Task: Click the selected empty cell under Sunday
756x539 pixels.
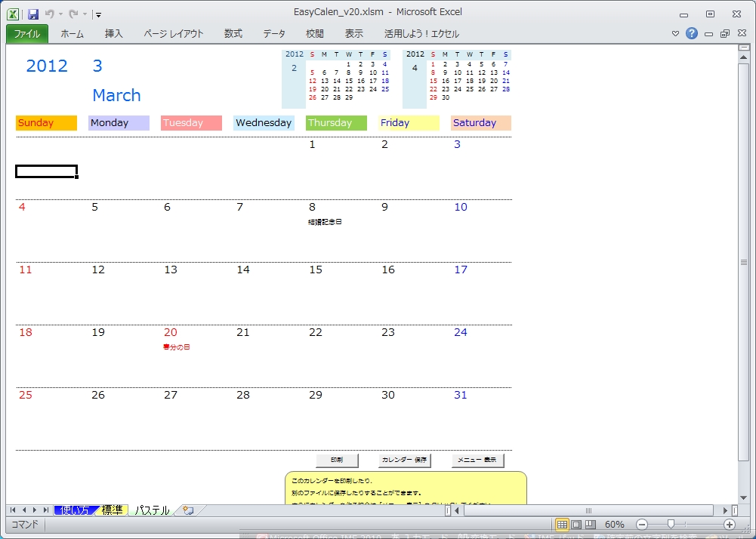Action: pos(46,171)
